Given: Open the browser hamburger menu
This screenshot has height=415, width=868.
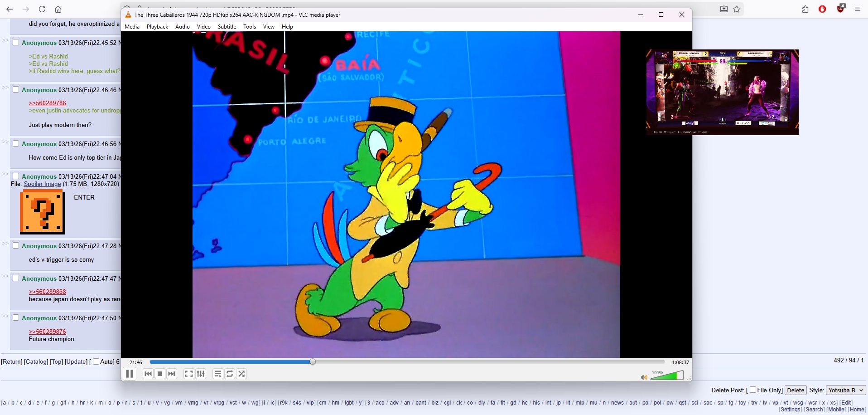Looking at the screenshot, I should pyautogui.click(x=858, y=9).
